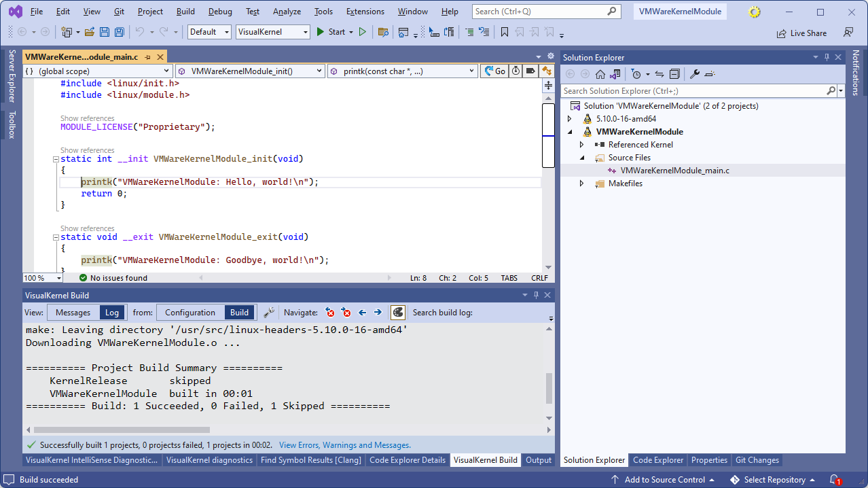The image size is (868, 488).
Task: Click the Feedback person icon
Action: click(848, 32)
